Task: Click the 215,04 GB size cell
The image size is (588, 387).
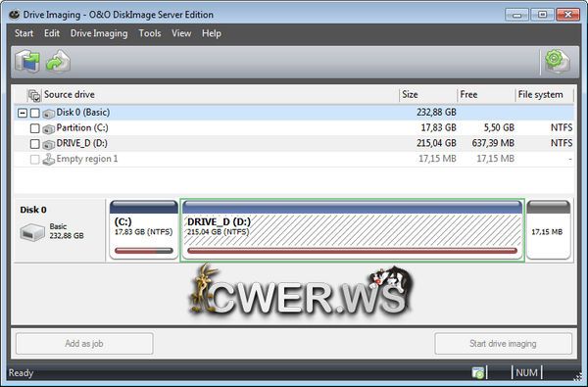Action: 436,143
